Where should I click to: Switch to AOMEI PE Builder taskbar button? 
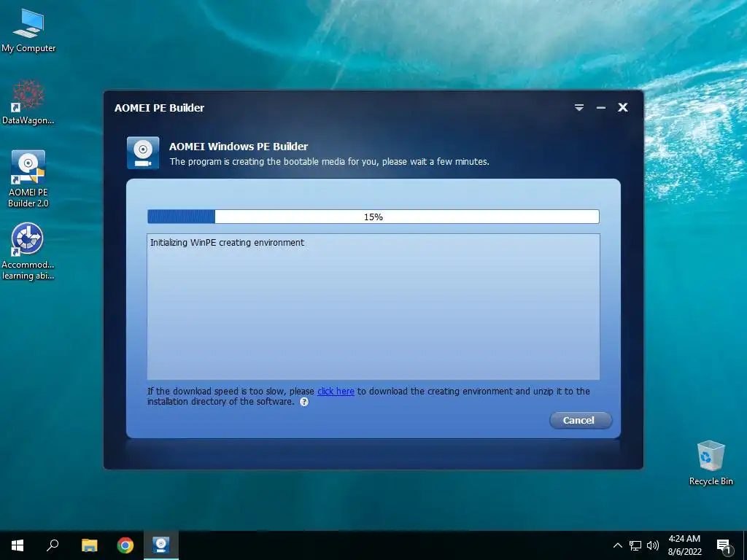[x=161, y=545]
